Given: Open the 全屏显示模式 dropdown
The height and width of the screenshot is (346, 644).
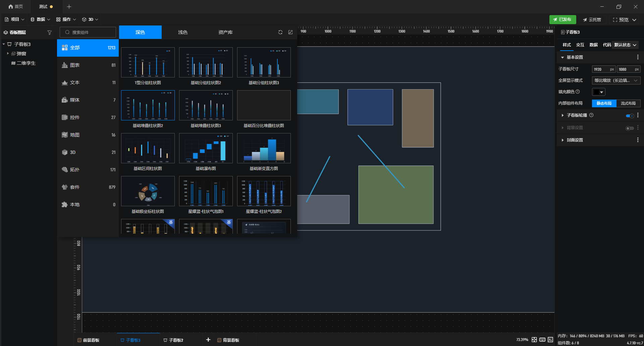Looking at the screenshot, I should tap(616, 80).
